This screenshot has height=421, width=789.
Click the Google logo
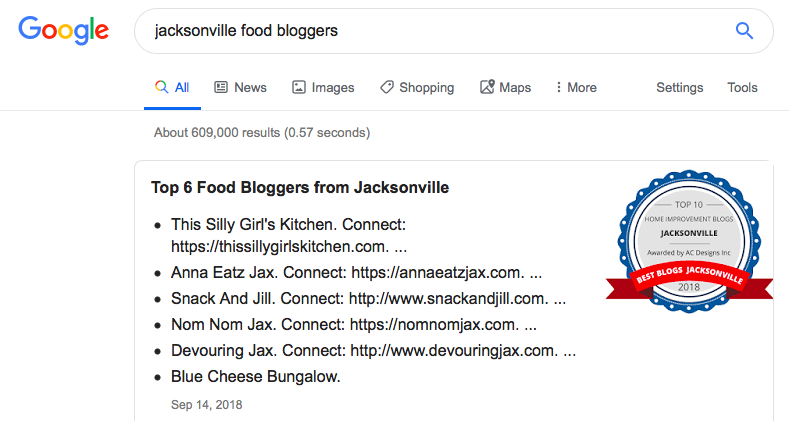pos(63,30)
